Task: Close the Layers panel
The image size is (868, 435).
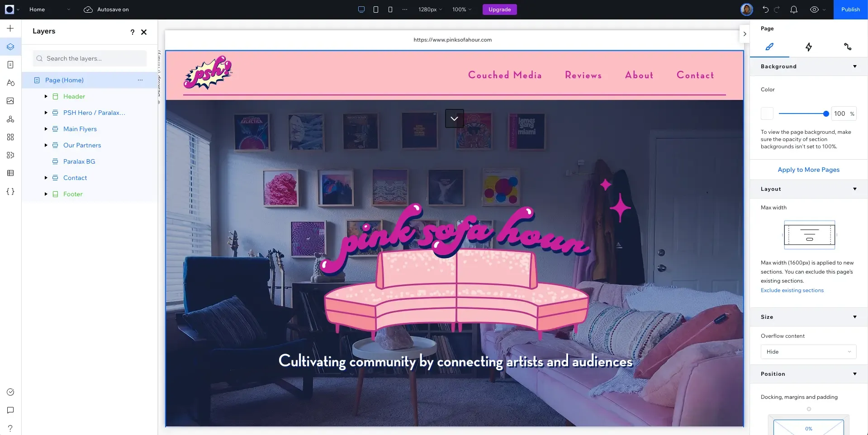Action: click(144, 32)
